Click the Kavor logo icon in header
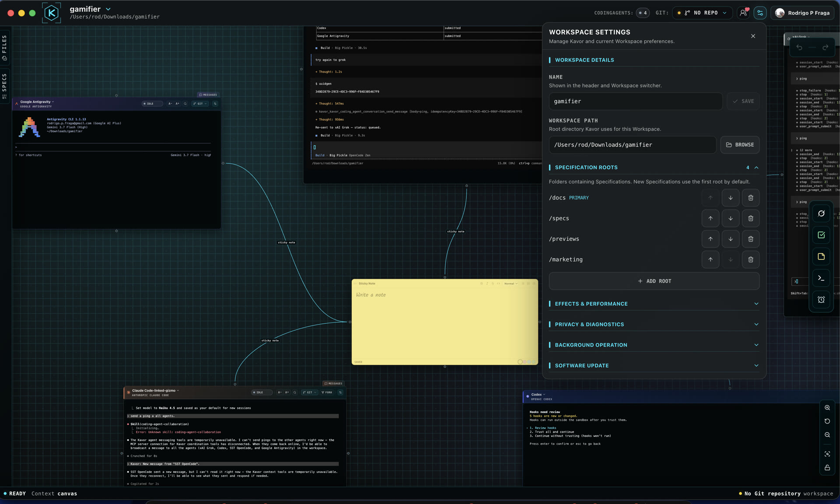 51,13
